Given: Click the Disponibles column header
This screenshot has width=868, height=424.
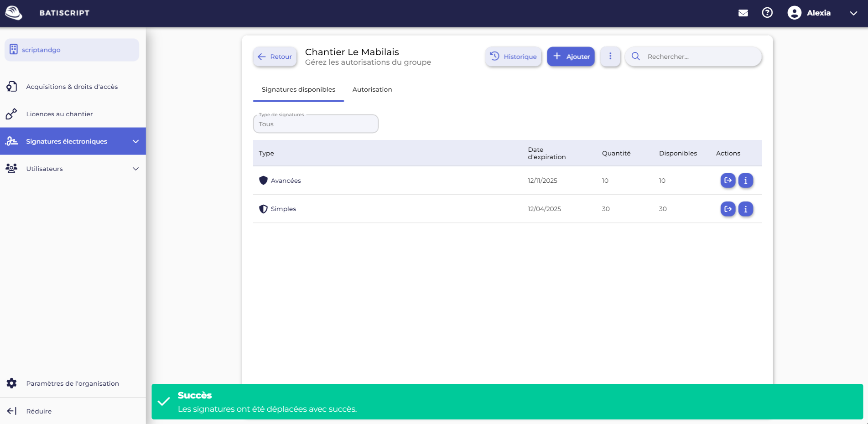Looking at the screenshot, I should (x=678, y=153).
